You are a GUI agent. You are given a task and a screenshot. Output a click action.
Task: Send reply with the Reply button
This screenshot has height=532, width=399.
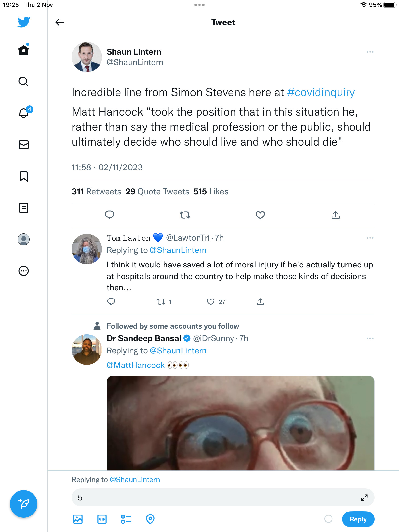click(358, 519)
